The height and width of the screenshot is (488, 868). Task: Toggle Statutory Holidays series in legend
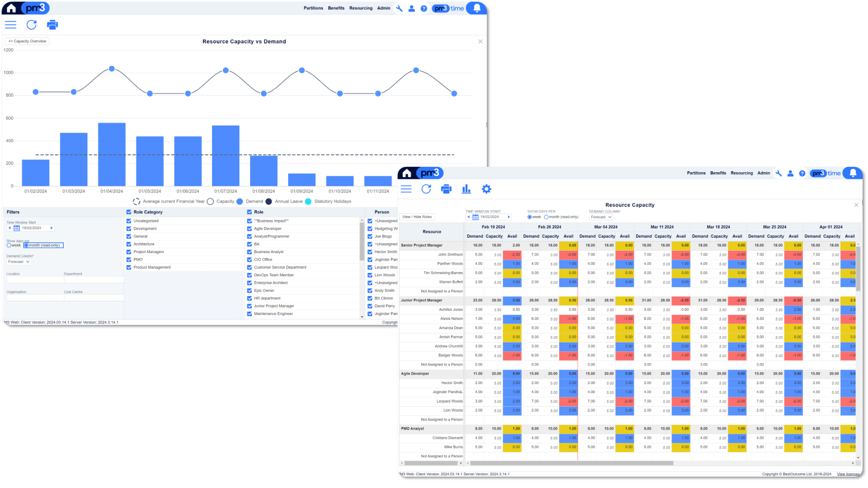click(x=328, y=202)
